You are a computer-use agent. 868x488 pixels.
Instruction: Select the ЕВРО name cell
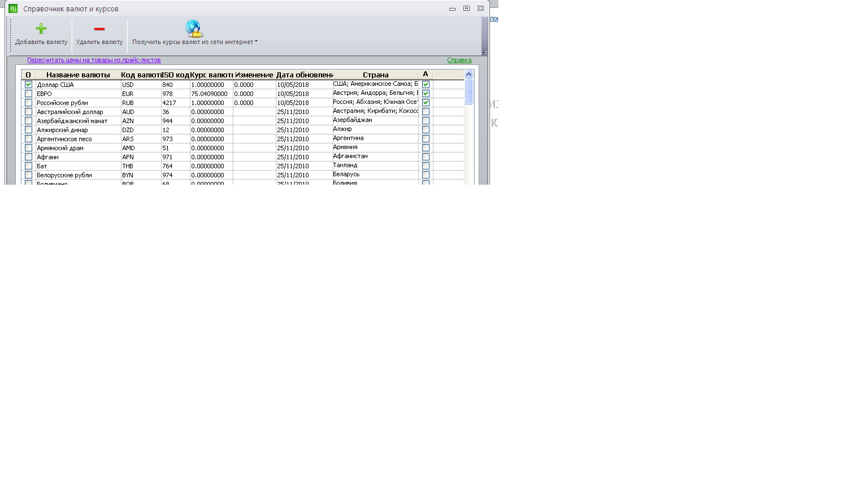[x=78, y=94]
